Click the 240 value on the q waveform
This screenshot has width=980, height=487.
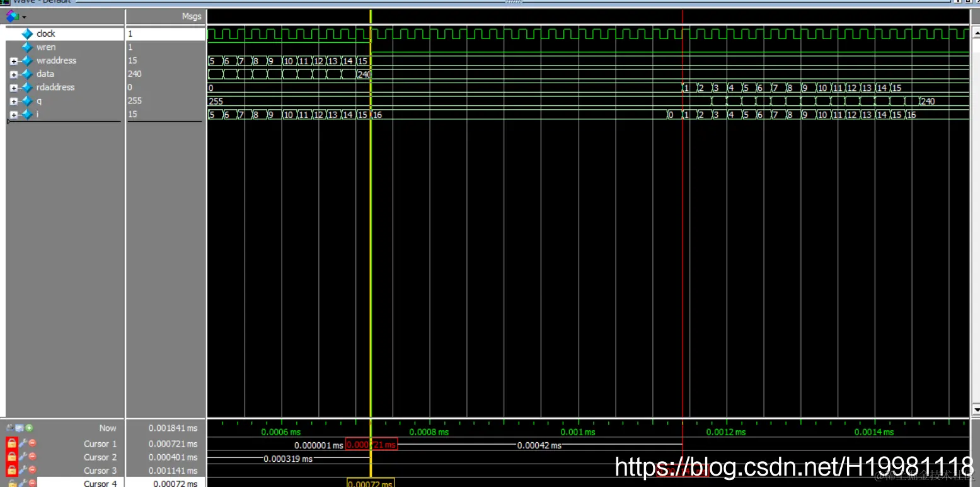pyautogui.click(x=928, y=101)
